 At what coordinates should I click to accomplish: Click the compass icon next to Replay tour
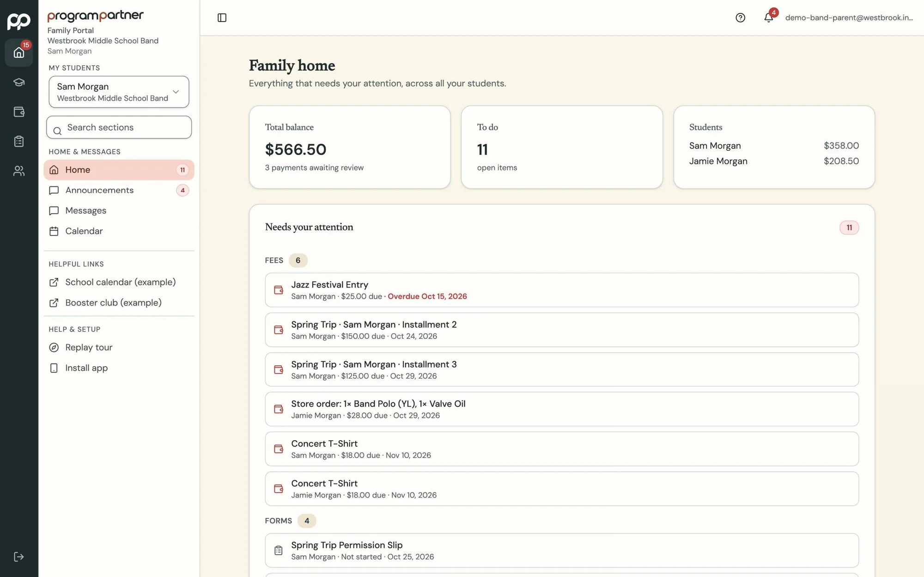[54, 348]
